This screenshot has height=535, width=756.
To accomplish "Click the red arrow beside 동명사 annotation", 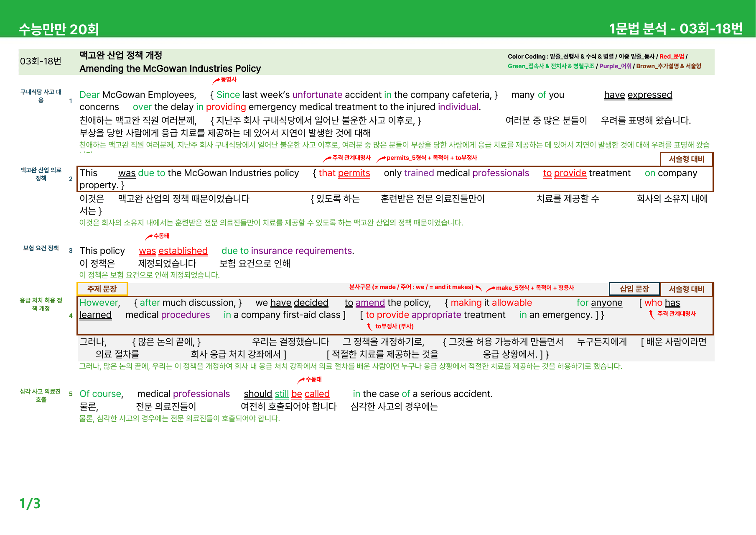I will pos(216,81).
